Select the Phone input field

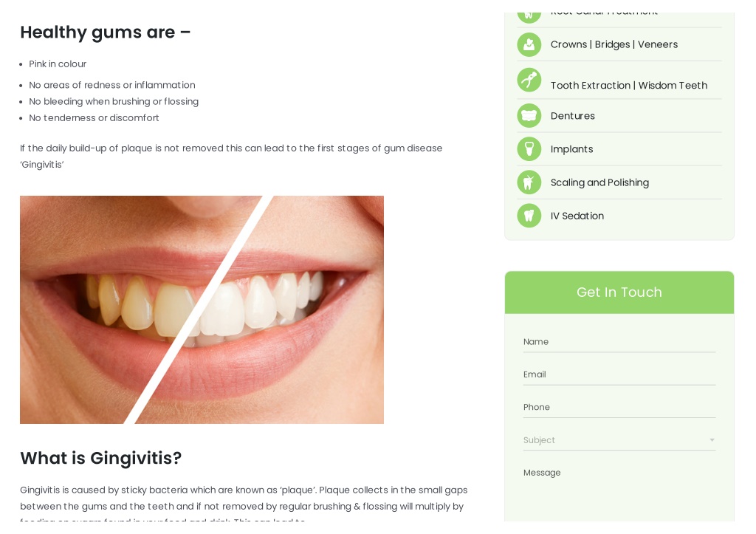(x=619, y=408)
